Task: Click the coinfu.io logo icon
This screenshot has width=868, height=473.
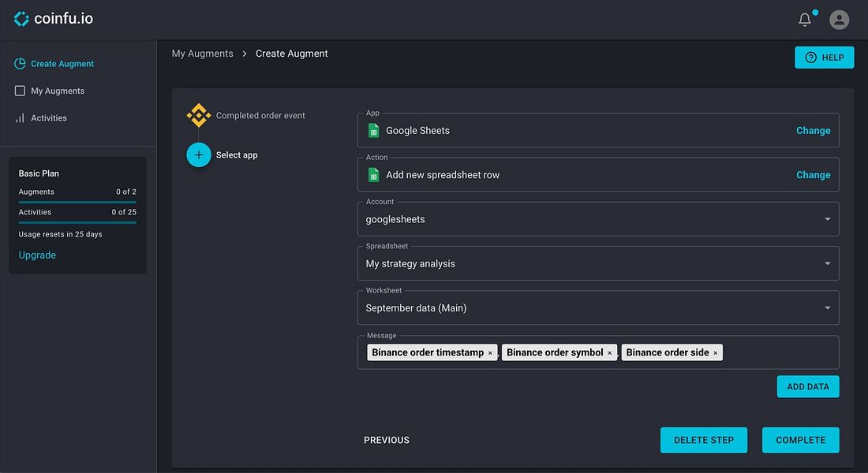Action: pos(21,19)
